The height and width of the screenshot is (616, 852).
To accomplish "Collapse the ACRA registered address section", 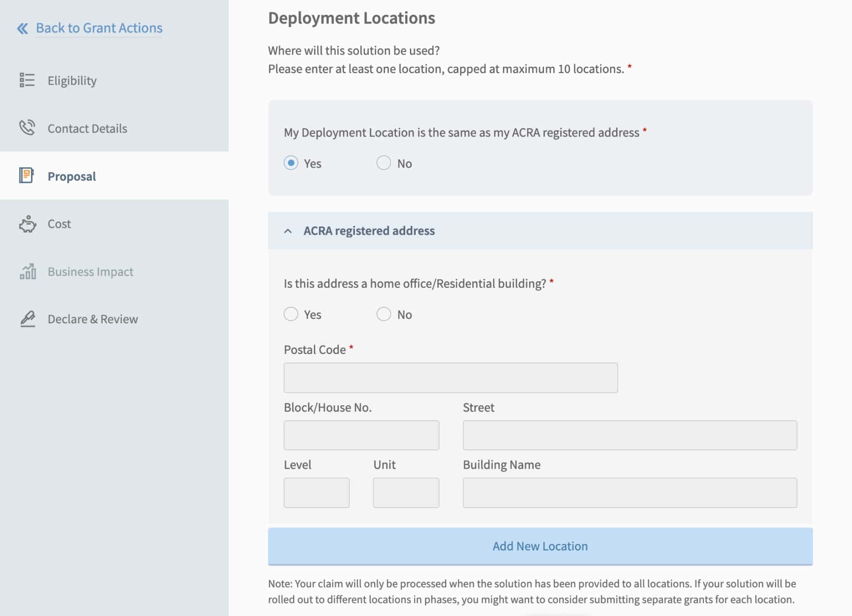I will click(x=288, y=231).
